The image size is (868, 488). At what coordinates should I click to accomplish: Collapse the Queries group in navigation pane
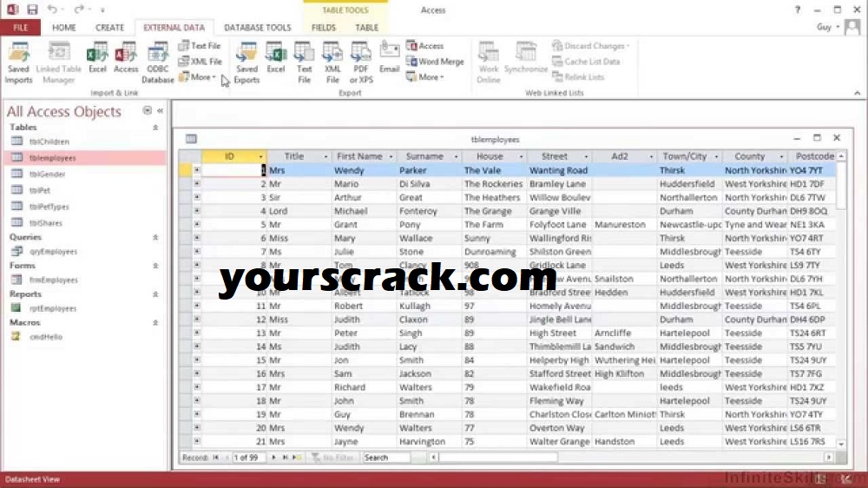coord(155,237)
